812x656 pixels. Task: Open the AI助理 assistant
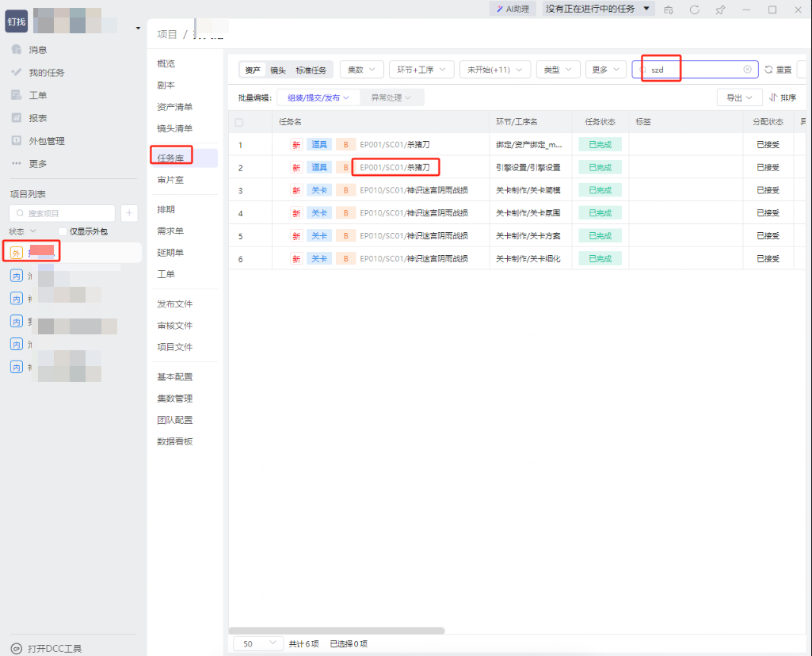(x=513, y=9)
